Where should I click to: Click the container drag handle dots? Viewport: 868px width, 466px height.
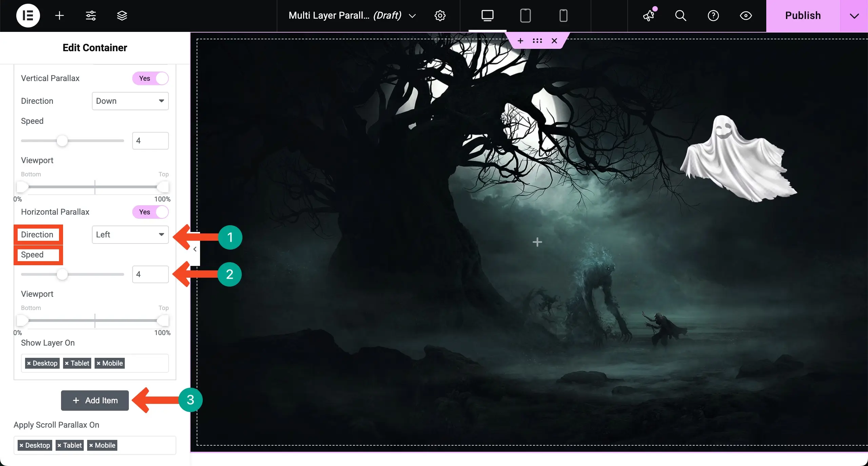pos(537,41)
